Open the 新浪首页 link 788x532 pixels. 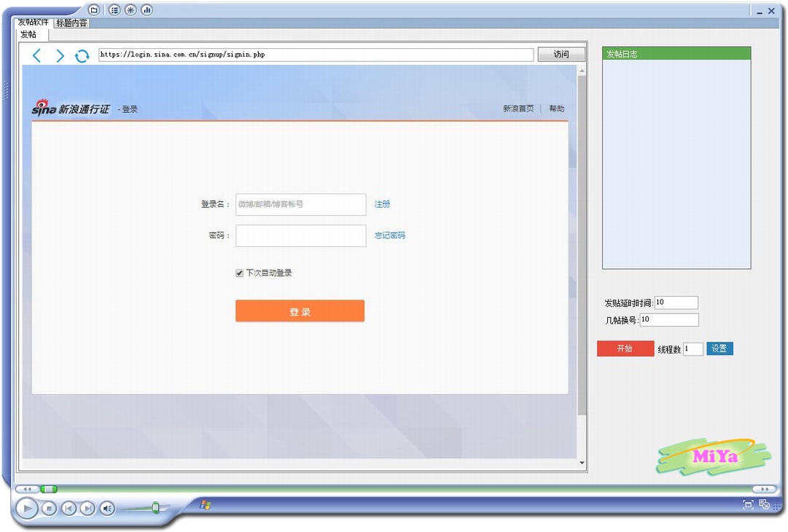click(x=518, y=109)
